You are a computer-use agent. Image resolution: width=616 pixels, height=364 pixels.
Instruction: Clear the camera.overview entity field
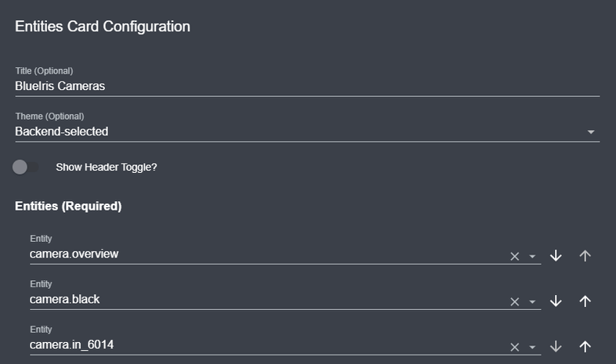tap(515, 256)
